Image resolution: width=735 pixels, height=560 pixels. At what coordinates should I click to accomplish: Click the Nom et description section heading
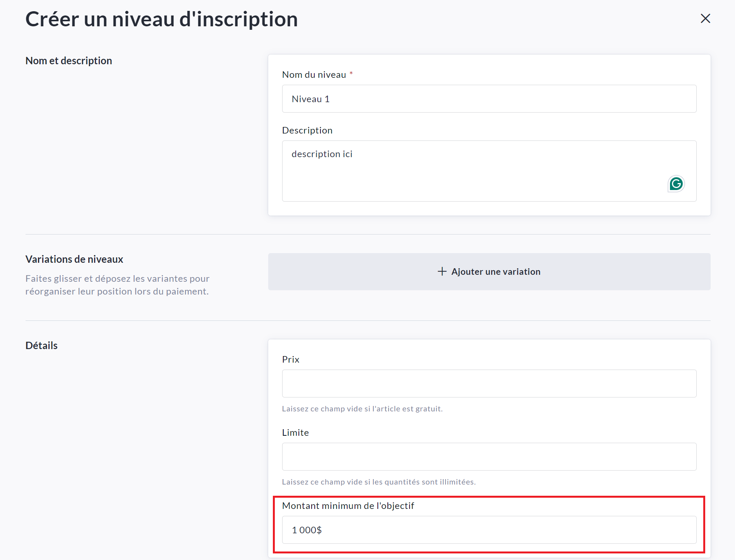(69, 61)
